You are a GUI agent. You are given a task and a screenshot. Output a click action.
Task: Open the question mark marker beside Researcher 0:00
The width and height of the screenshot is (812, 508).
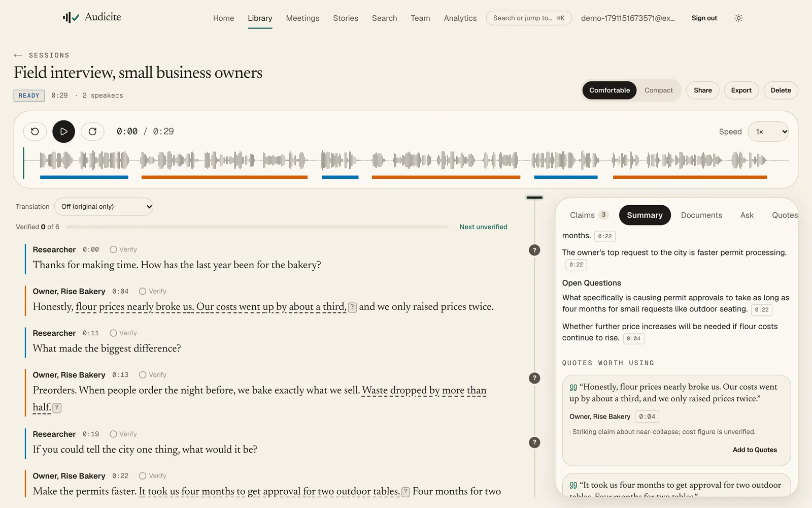tap(534, 250)
